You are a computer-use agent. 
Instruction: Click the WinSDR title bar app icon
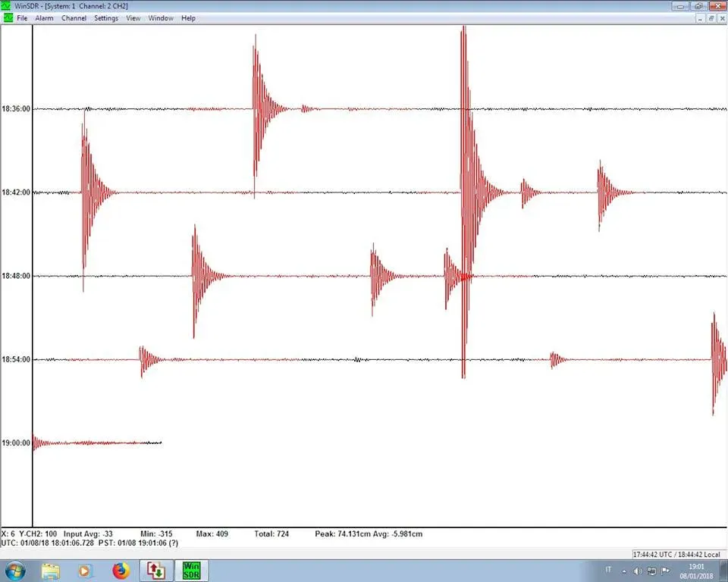click(5, 5)
